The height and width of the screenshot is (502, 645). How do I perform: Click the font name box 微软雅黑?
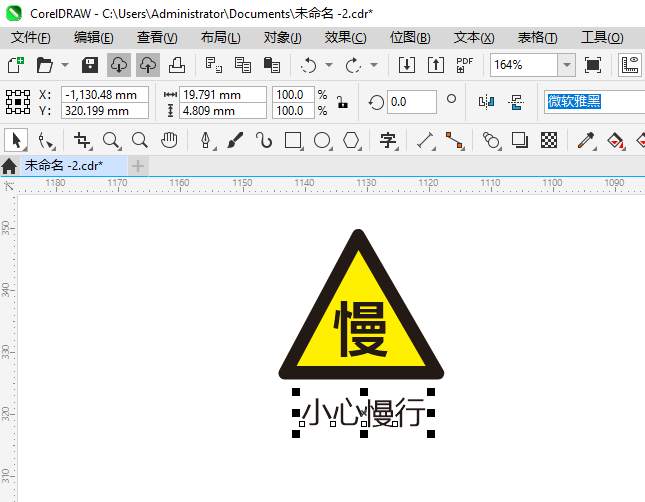pyautogui.click(x=594, y=101)
